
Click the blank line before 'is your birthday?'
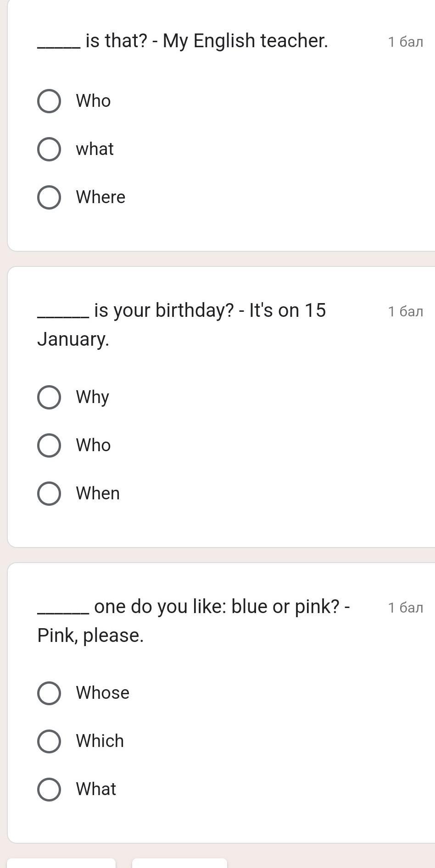click(x=63, y=315)
